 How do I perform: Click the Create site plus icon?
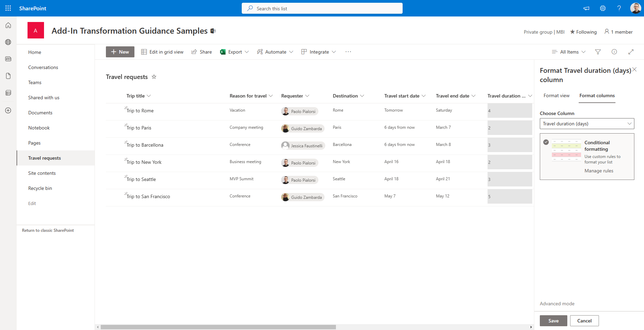(8, 110)
